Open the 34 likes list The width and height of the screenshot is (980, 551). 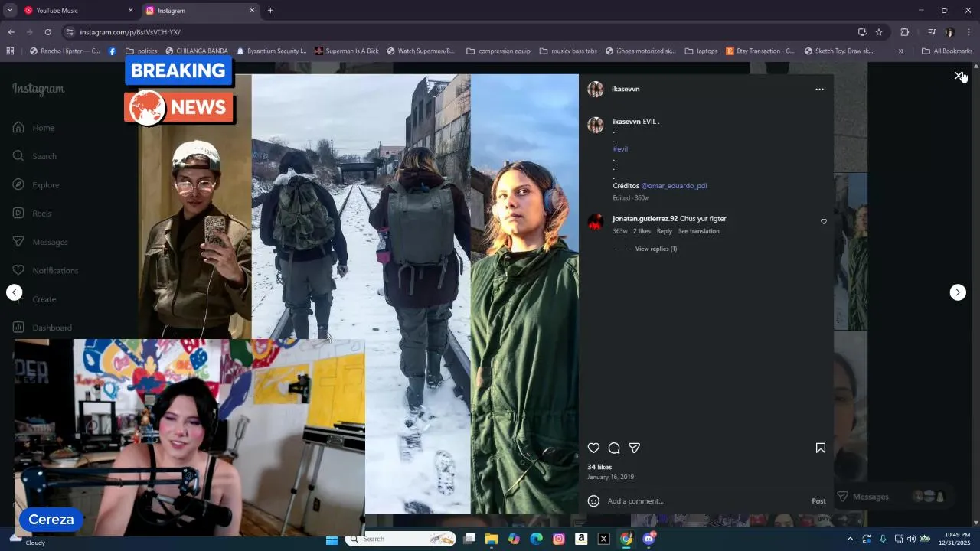(599, 467)
